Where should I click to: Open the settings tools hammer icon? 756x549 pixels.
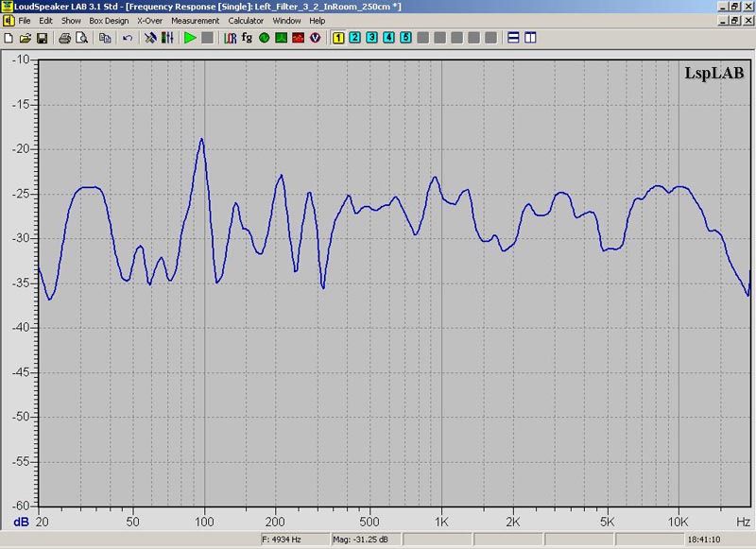click(x=150, y=38)
